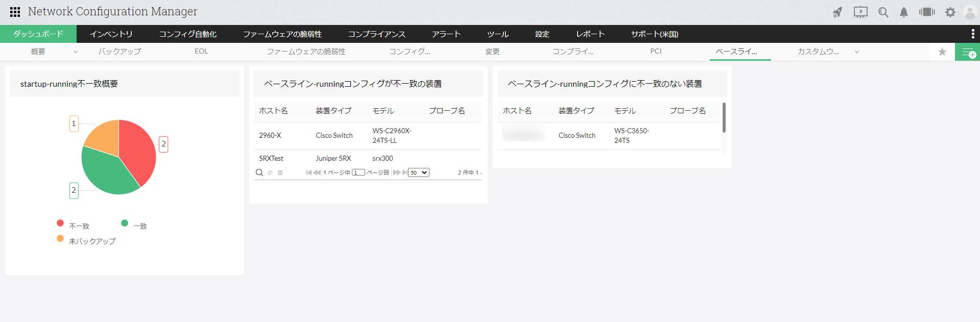Click the table refresh icon

point(270,172)
